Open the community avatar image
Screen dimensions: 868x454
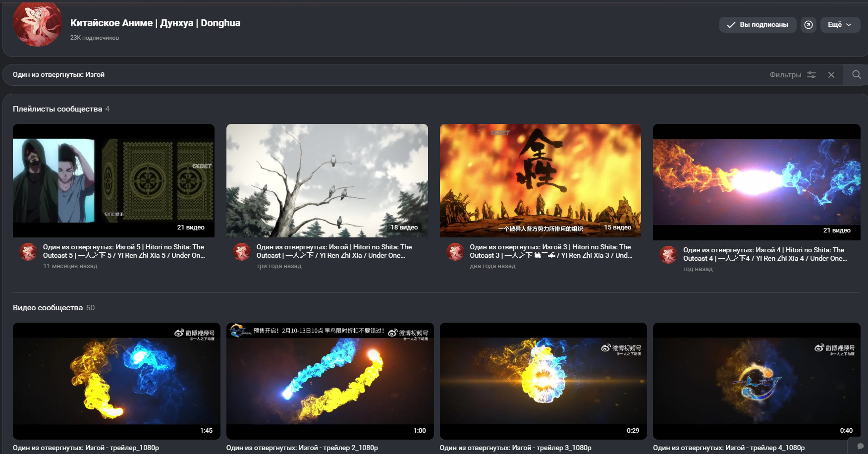point(37,24)
